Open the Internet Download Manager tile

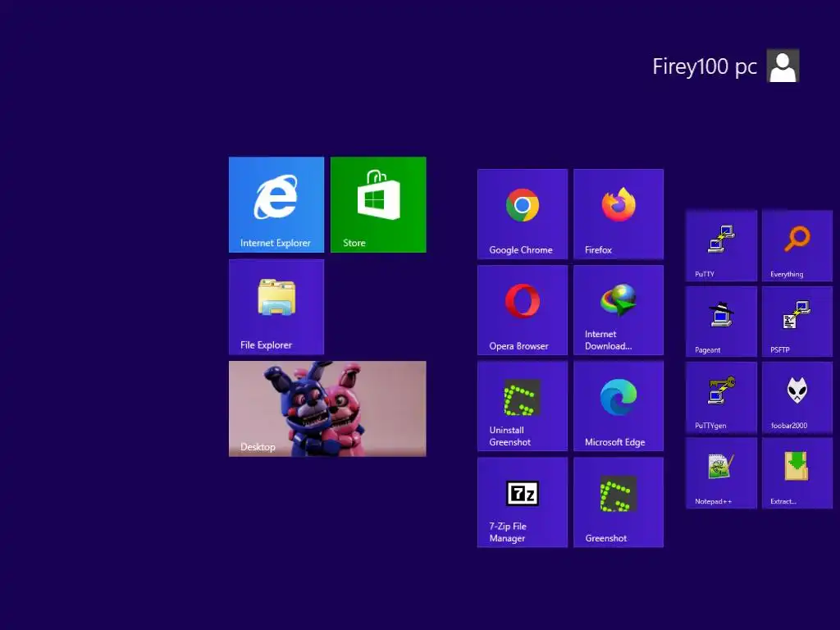coord(619,310)
